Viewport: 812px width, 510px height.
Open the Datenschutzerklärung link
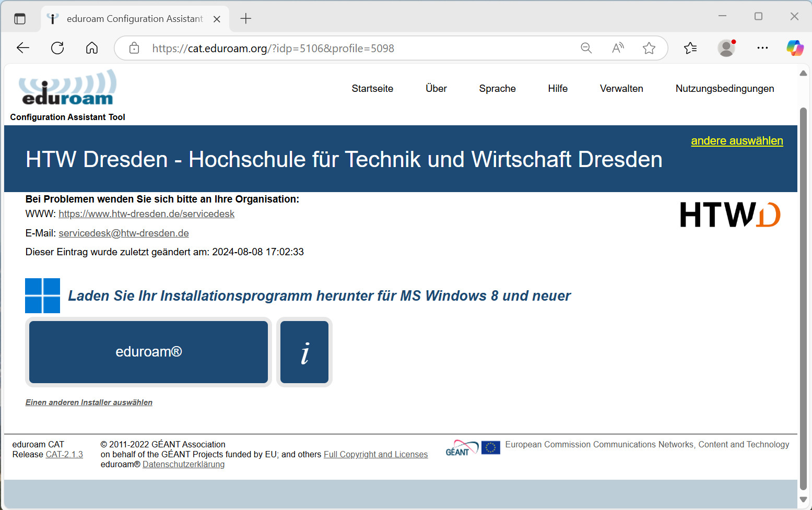coord(183,465)
